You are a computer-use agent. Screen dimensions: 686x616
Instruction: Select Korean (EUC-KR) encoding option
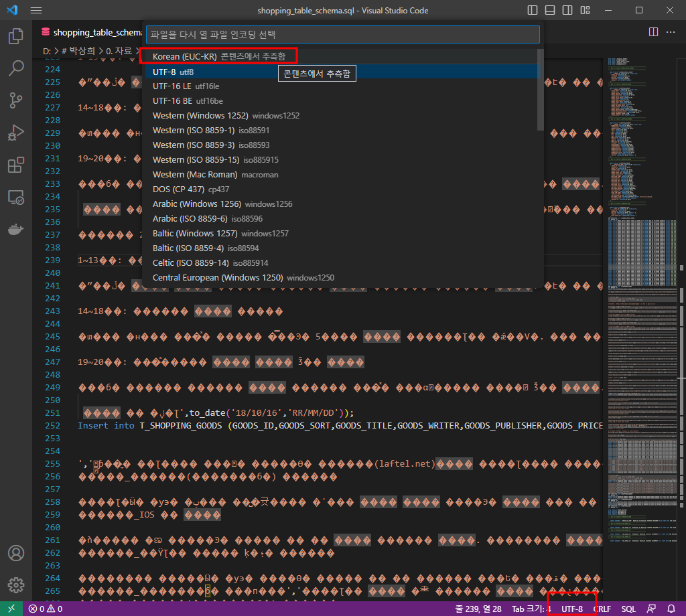point(341,56)
